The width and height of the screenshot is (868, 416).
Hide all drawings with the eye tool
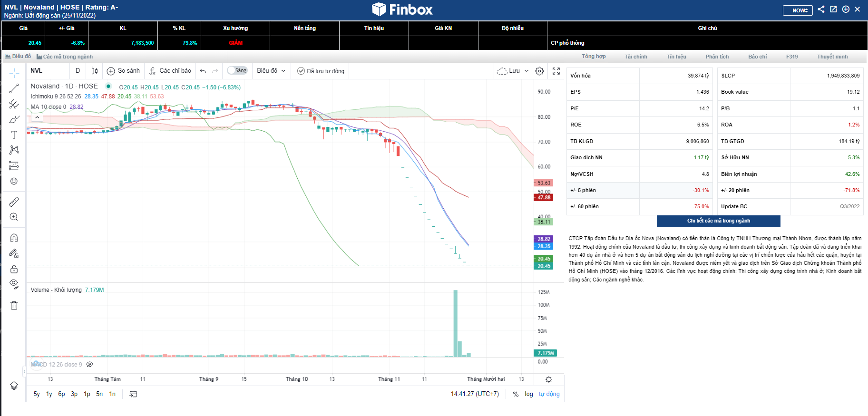(x=14, y=284)
